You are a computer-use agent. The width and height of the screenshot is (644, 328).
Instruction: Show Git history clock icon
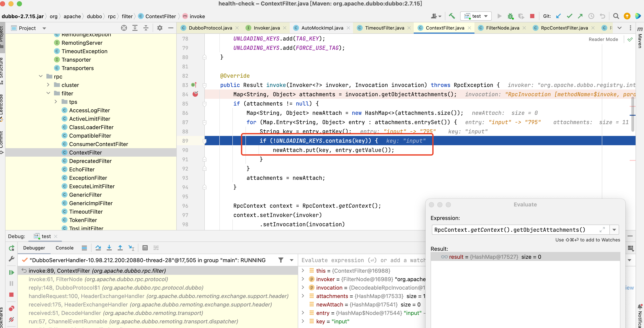click(x=591, y=16)
